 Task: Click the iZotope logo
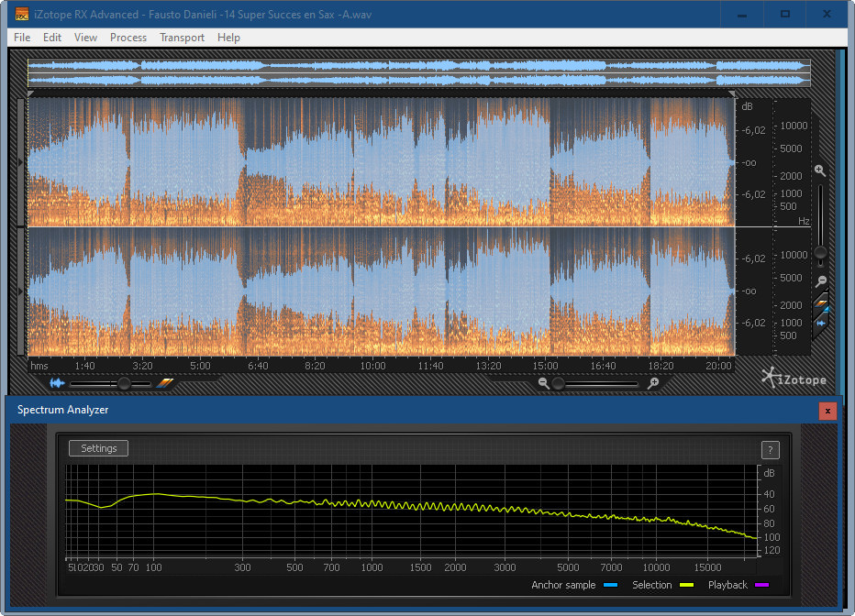(793, 378)
